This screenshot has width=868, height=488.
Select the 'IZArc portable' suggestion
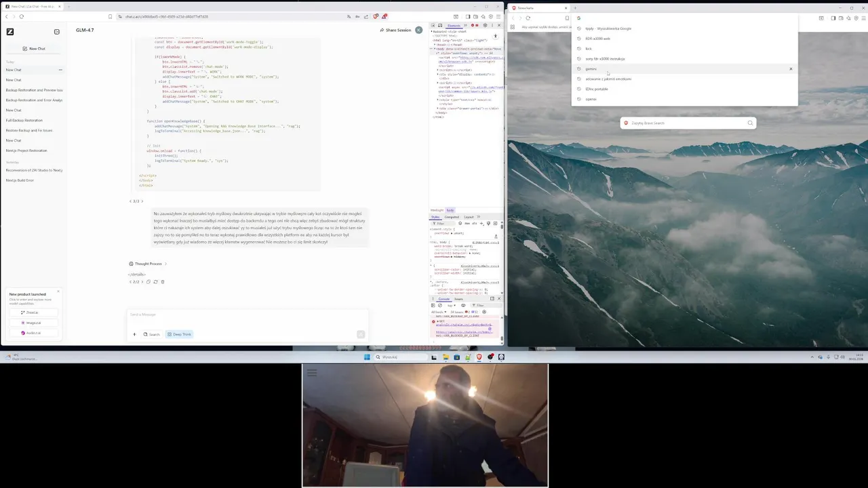pyautogui.click(x=684, y=89)
